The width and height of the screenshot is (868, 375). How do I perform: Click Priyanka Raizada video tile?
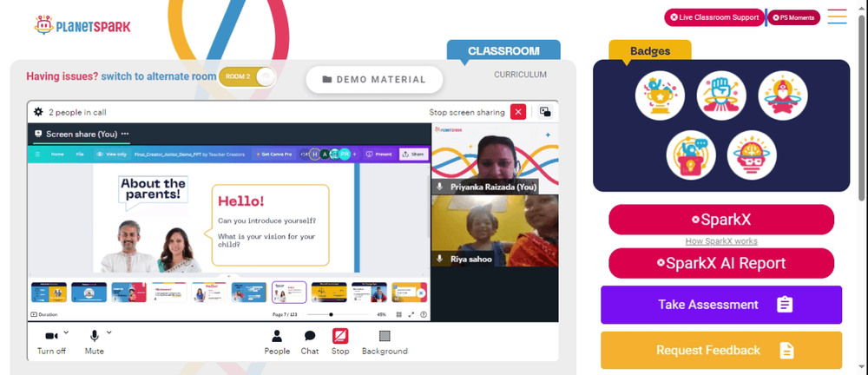pos(495,158)
